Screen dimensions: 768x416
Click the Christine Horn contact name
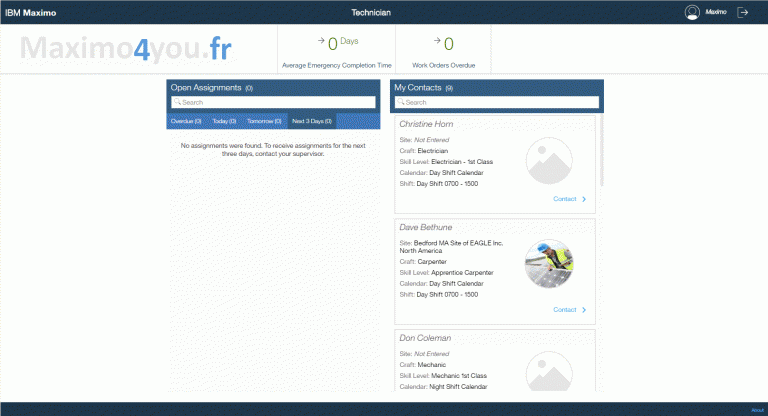(426, 124)
